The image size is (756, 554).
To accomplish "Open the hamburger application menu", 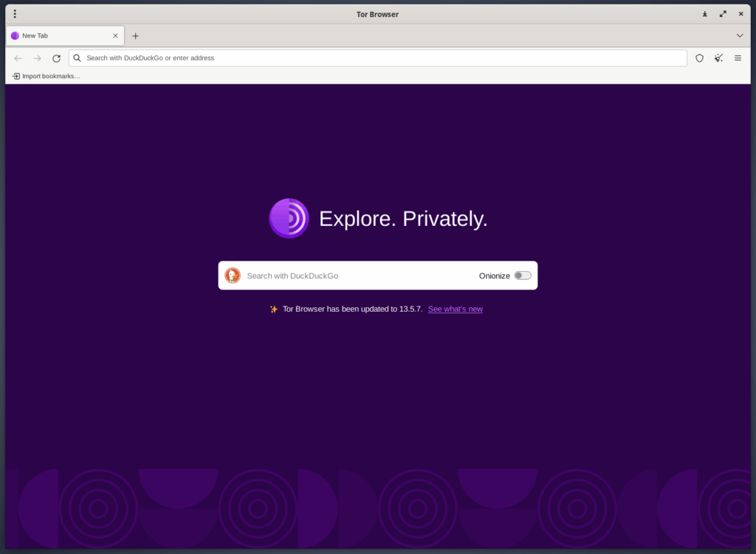I will [738, 58].
